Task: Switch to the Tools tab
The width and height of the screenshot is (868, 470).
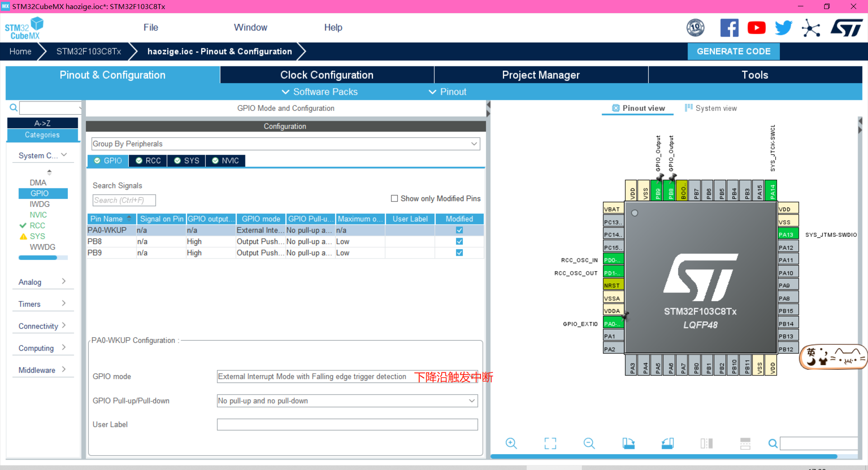Action: [x=755, y=75]
